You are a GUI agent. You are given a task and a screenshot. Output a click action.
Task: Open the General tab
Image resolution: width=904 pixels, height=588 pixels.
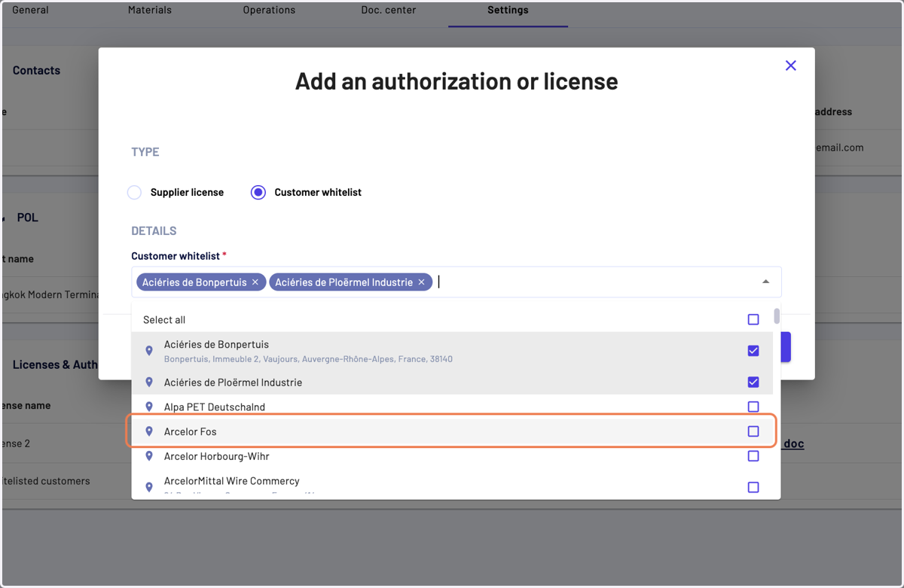[x=30, y=11]
